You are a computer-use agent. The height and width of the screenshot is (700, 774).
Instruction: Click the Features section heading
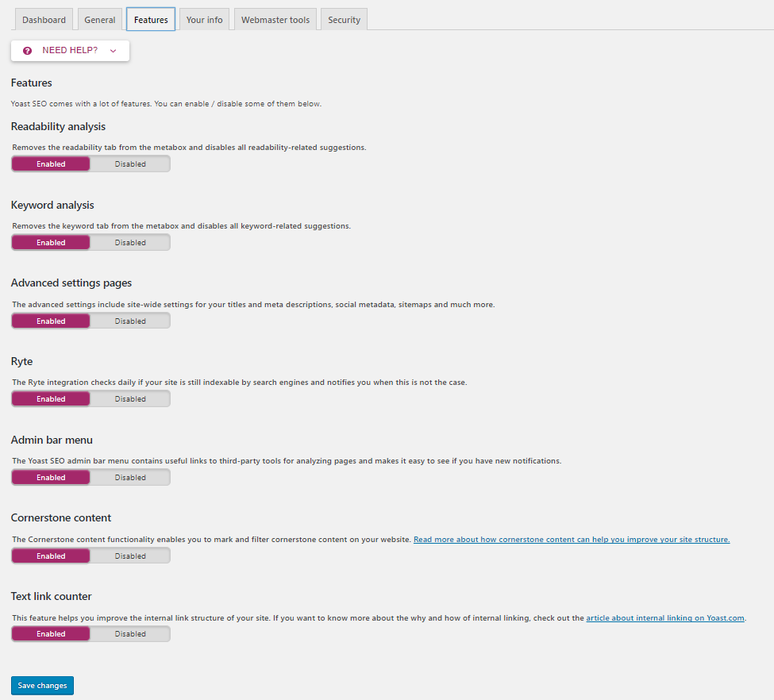(31, 83)
